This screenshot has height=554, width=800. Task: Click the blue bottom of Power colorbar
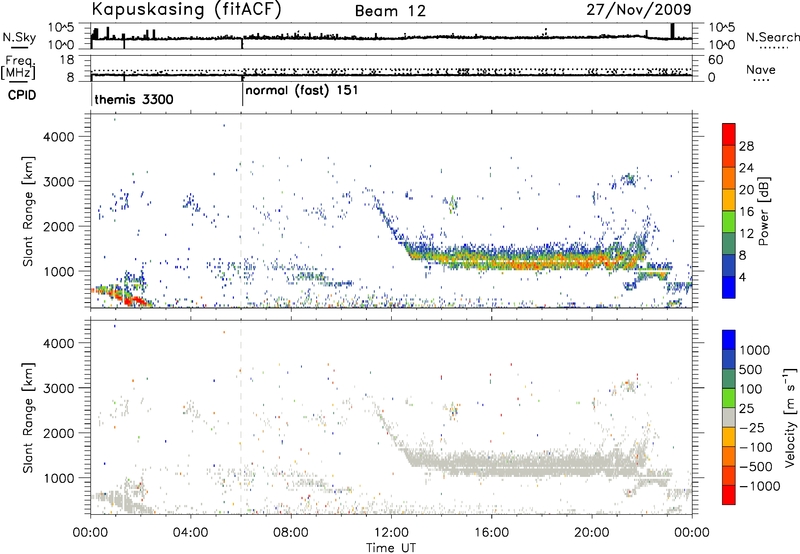pos(729,287)
